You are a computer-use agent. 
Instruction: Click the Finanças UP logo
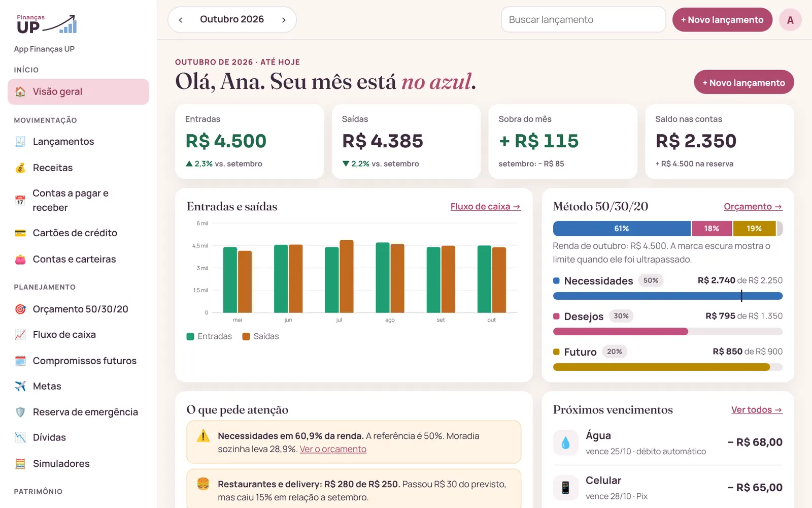tap(47, 24)
